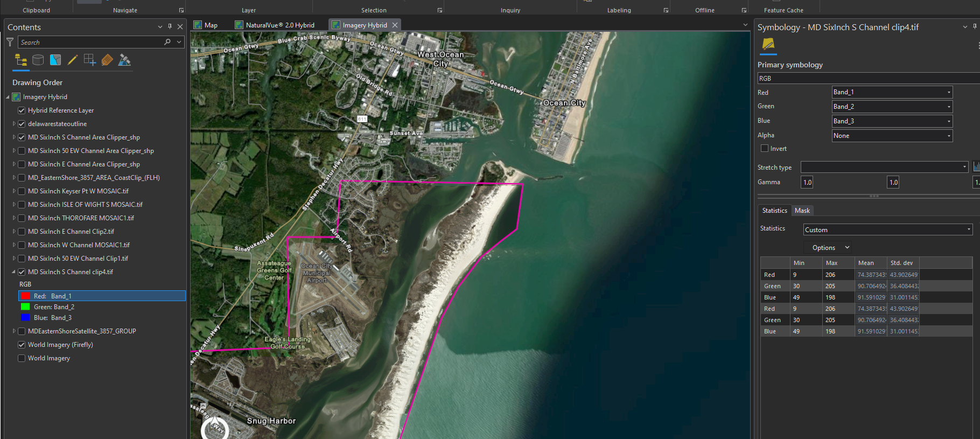980x439 pixels.
Task: Close the Contents pane
Action: click(180, 26)
